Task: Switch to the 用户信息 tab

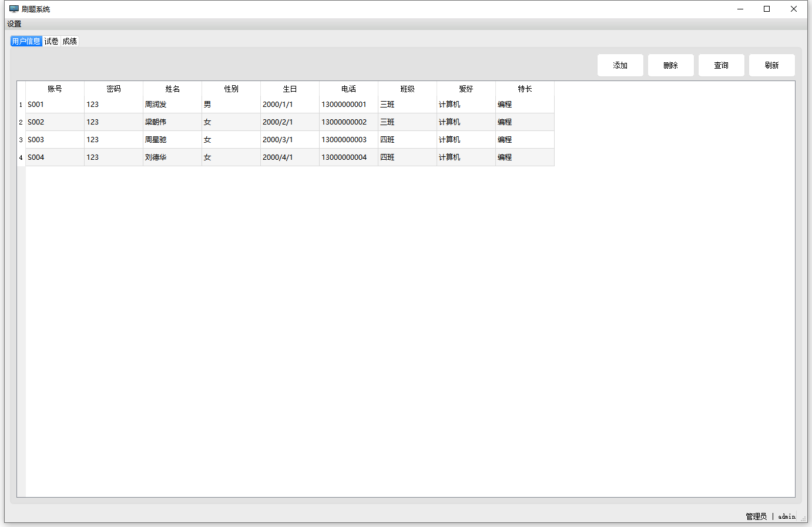Action: 26,41
